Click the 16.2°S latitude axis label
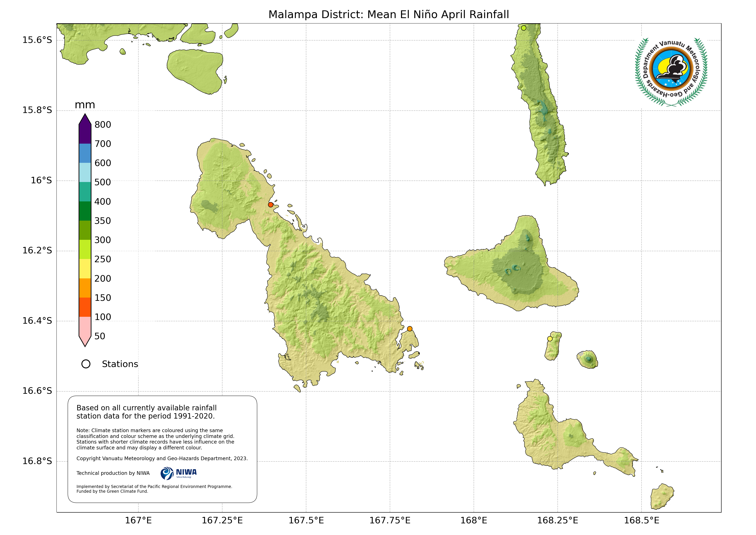This screenshot has width=756, height=535. (37, 250)
